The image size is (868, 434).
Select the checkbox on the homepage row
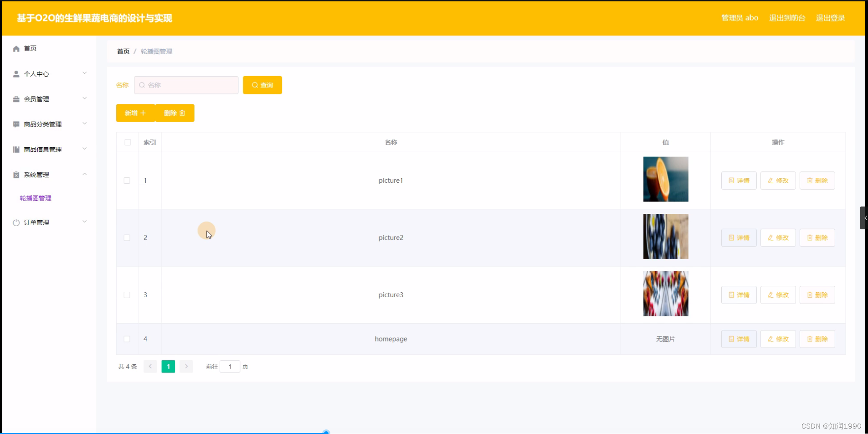[128, 339]
